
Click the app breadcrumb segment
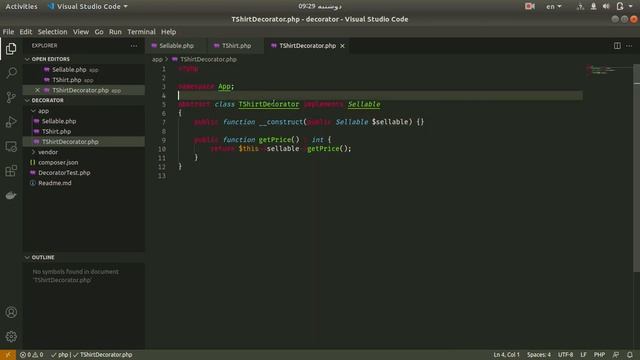pos(157,60)
